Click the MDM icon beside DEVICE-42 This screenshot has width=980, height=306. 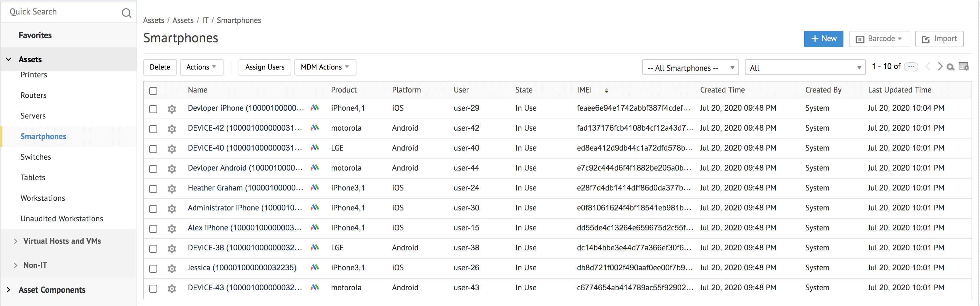point(314,128)
